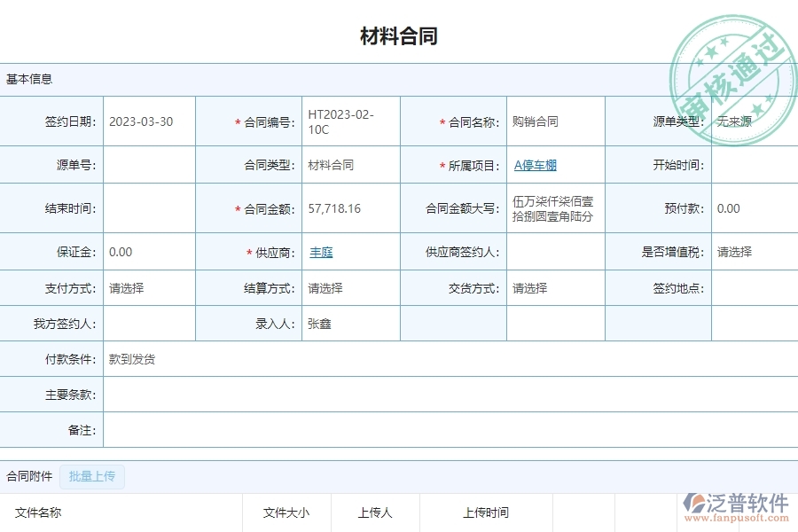Click the 供应商签约人 field
798x532 pixels.
click(x=553, y=252)
